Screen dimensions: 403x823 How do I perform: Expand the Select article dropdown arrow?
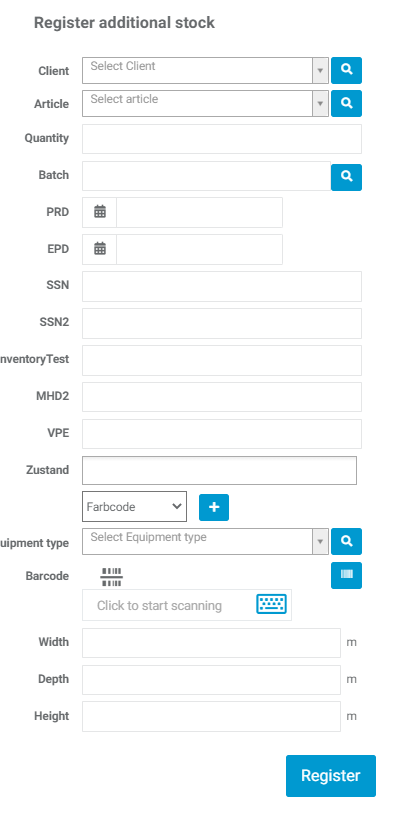point(320,103)
